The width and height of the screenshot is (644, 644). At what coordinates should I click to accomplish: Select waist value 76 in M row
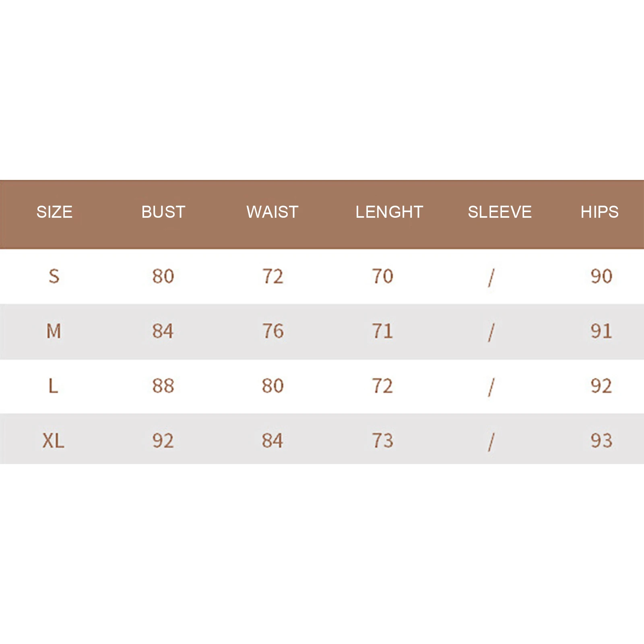coord(273,331)
